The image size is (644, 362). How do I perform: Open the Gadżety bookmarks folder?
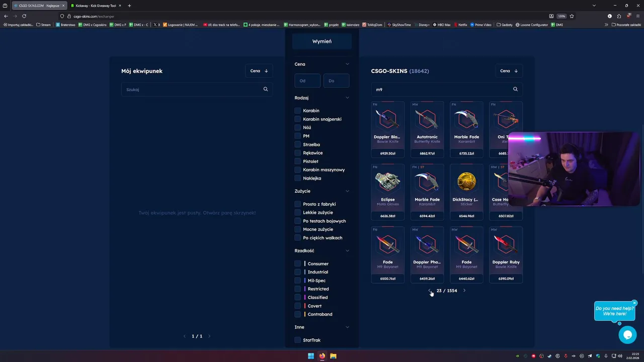(x=505, y=25)
